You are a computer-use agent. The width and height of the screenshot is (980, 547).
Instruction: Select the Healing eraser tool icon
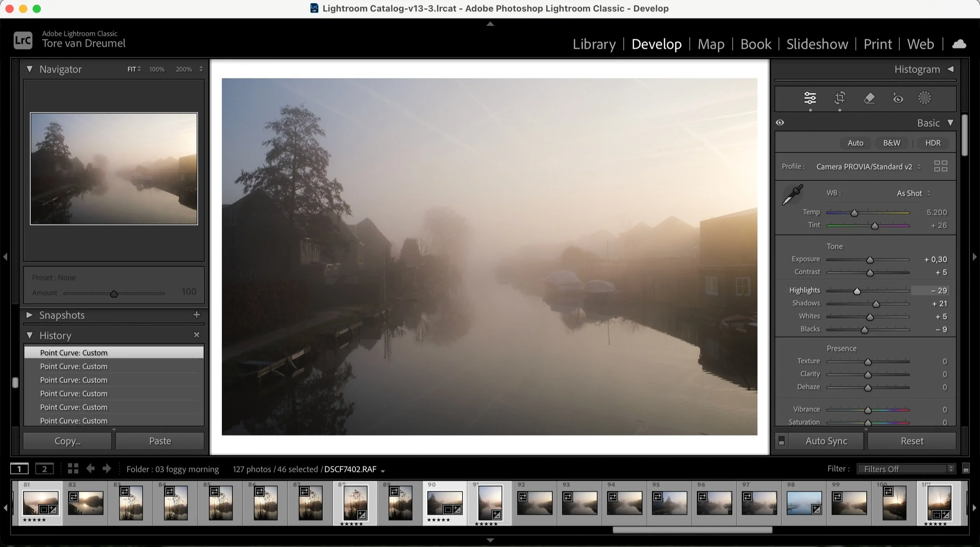[869, 98]
